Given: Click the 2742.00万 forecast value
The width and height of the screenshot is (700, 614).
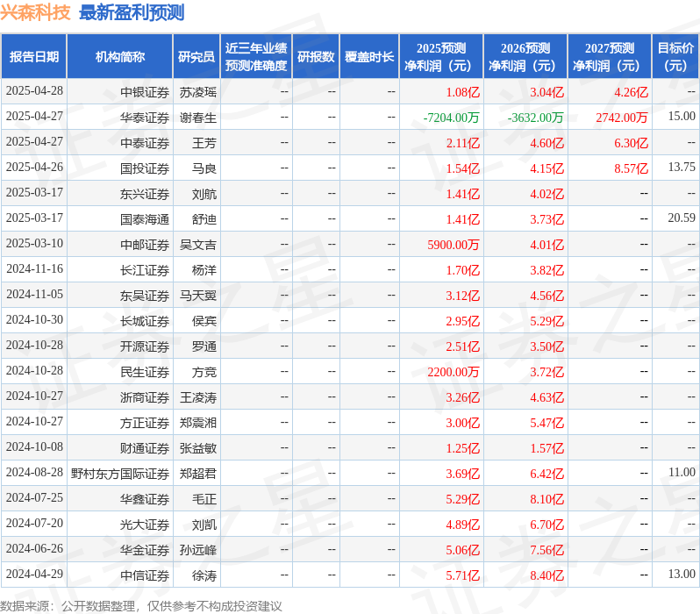Looking at the screenshot, I should pyautogui.click(x=622, y=118).
